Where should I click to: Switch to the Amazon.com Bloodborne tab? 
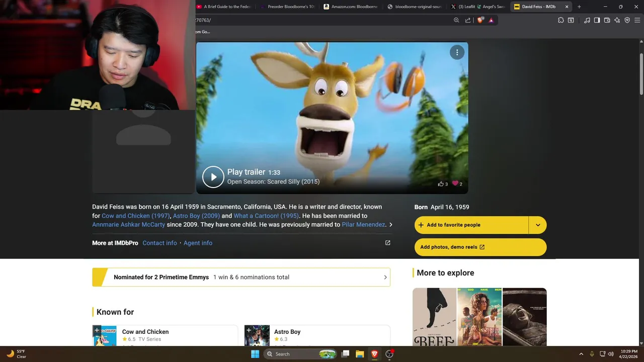click(x=351, y=7)
